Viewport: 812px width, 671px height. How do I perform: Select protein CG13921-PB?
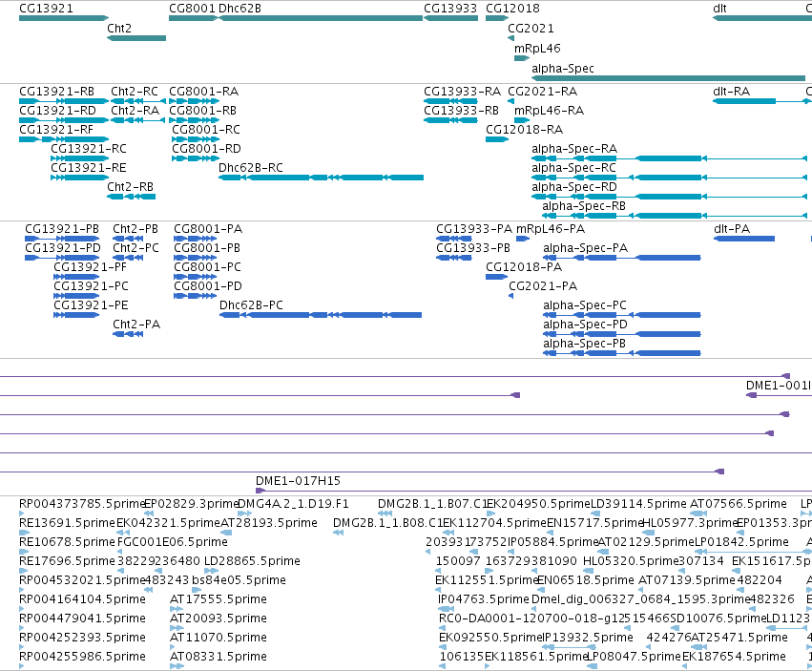pos(62,239)
